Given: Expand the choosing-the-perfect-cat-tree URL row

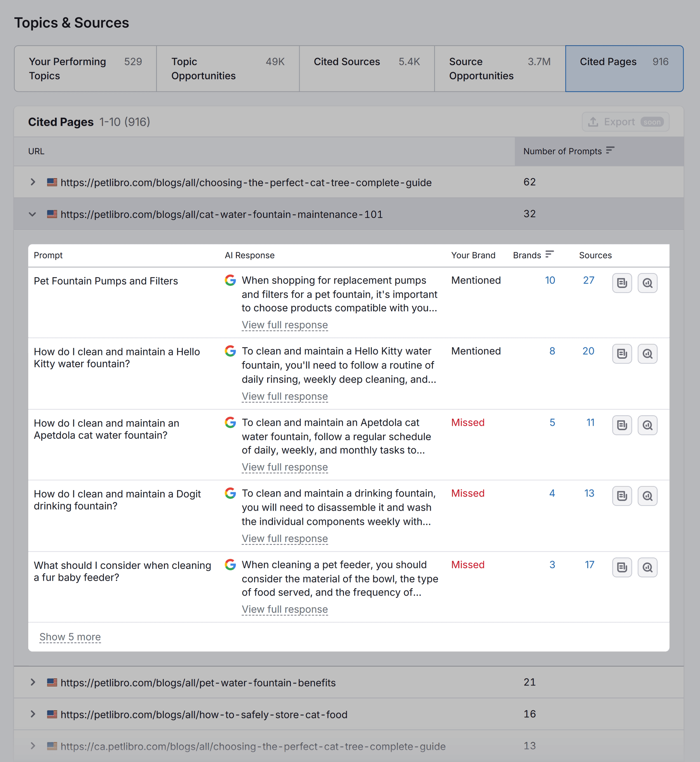Looking at the screenshot, I should [x=32, y=182].
